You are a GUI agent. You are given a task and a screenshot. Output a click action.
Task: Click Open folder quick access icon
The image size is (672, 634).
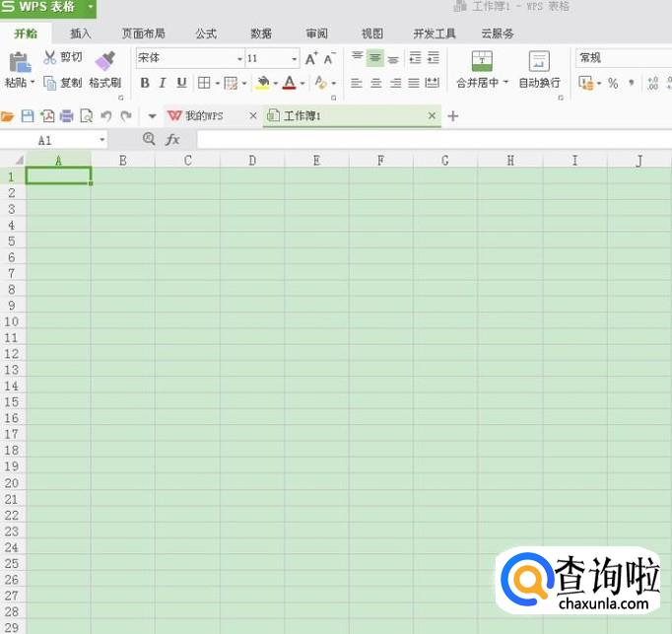pos(7,115)
